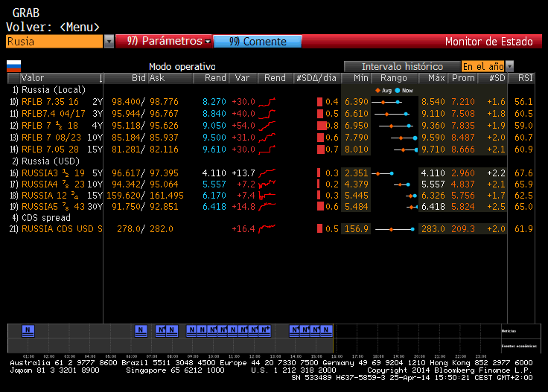
Task: Click the En el año field
Action: pyautogui.click(x=483, y=66)
